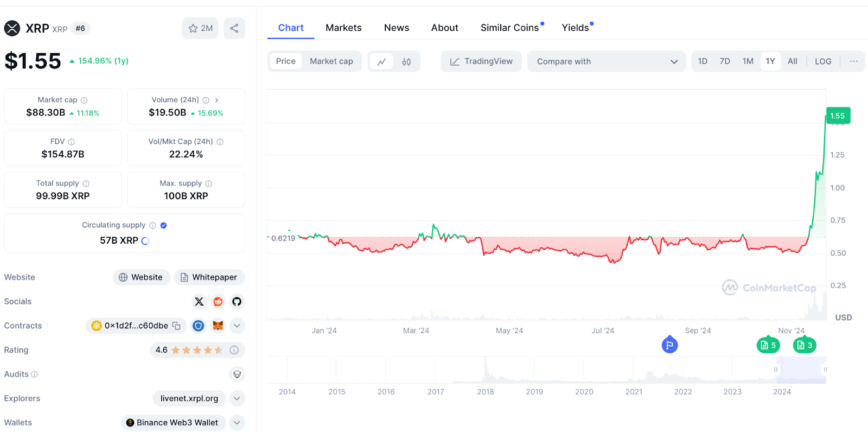Open Market cap info tooltip icon

pyautogui.click(x=84, y=100)
